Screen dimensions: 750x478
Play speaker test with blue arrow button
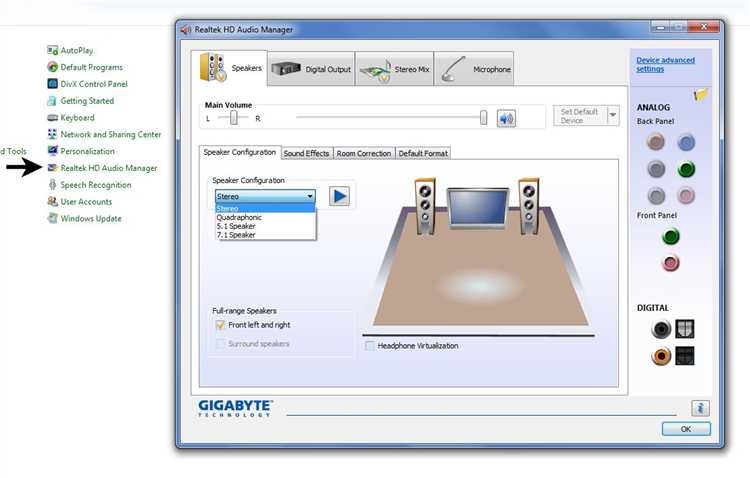coord(339,196)
